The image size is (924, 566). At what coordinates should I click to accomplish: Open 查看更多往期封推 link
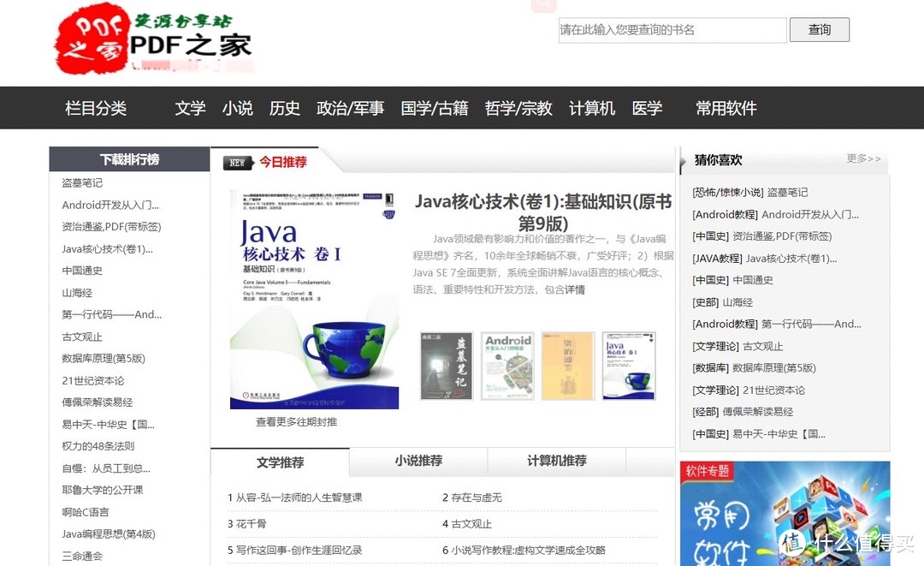[x=296, y=422]
